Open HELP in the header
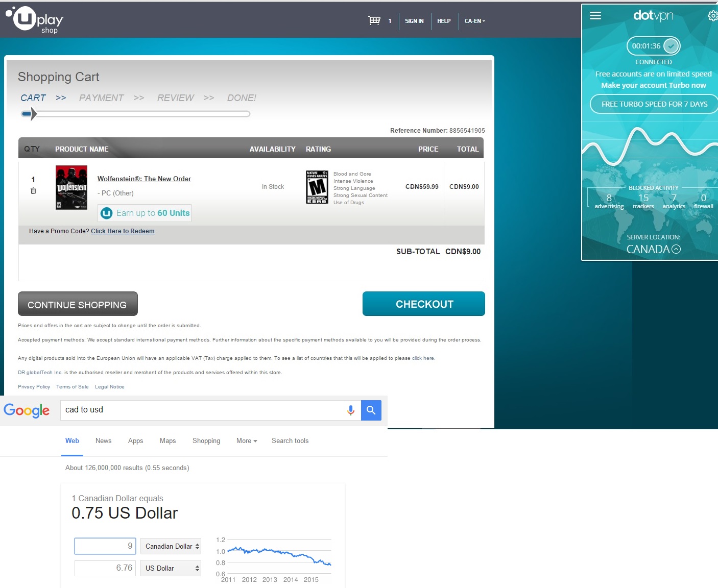This screenshot has width=718, height=588. (444, 21)
